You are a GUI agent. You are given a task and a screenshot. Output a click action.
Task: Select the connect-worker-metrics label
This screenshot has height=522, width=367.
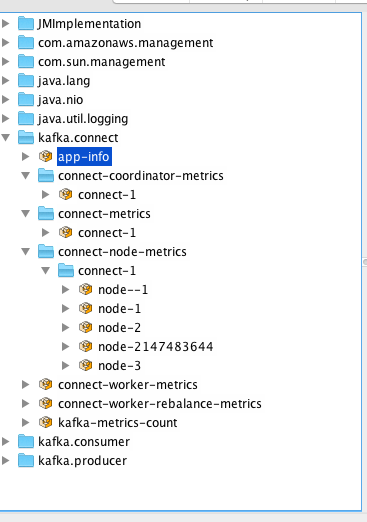(x=128, y=385)
